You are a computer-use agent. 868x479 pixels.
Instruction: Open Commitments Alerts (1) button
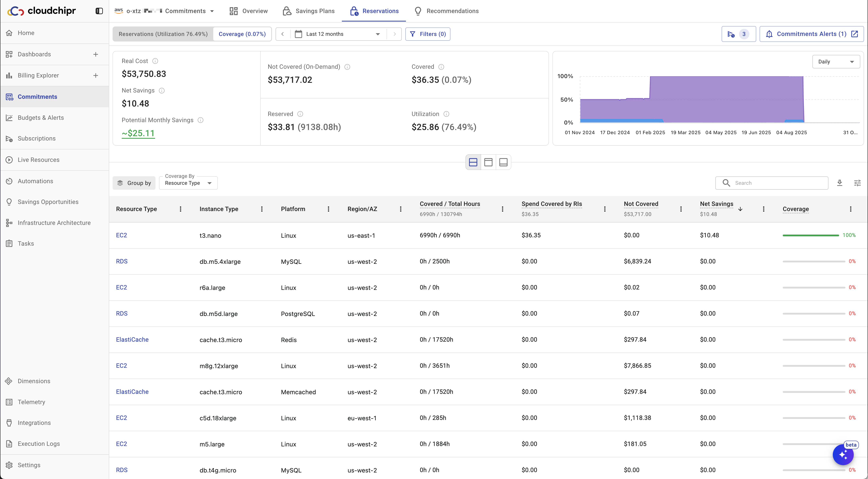(811, 34)
